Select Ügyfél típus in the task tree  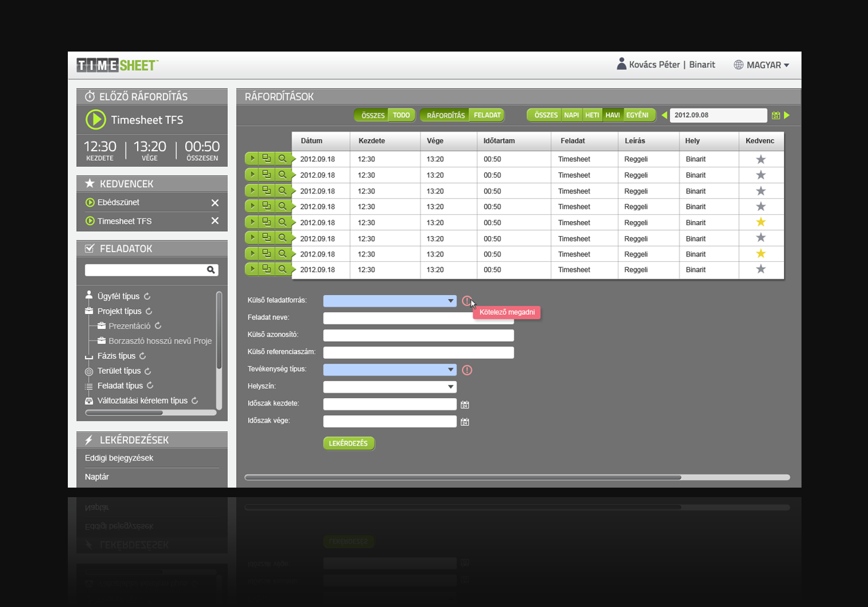click(119, 296)
